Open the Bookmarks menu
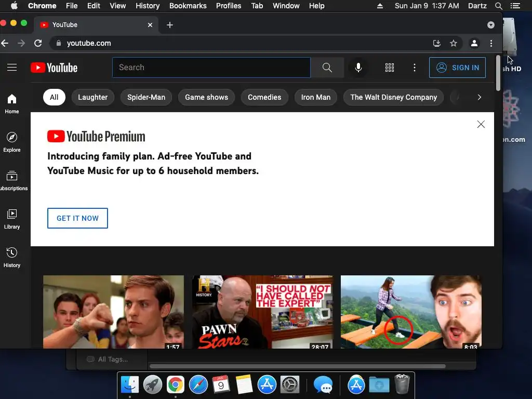Viewport: 532px width, 399px height. (188, 6)
